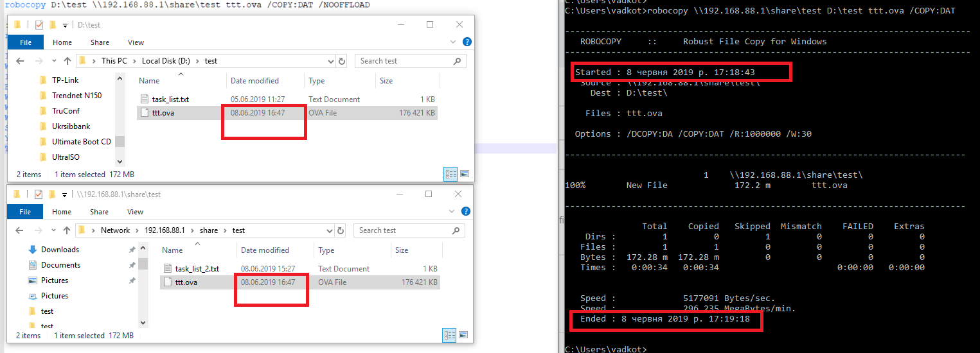Open Home tab in D:\test window
This screenshot has height=353, width=980.
(62, 42)
